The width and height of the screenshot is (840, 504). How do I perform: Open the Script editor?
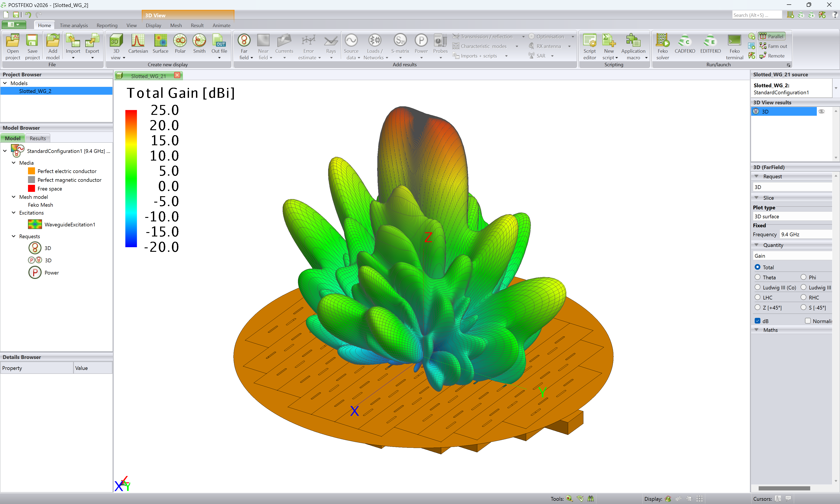coord(590,47)
